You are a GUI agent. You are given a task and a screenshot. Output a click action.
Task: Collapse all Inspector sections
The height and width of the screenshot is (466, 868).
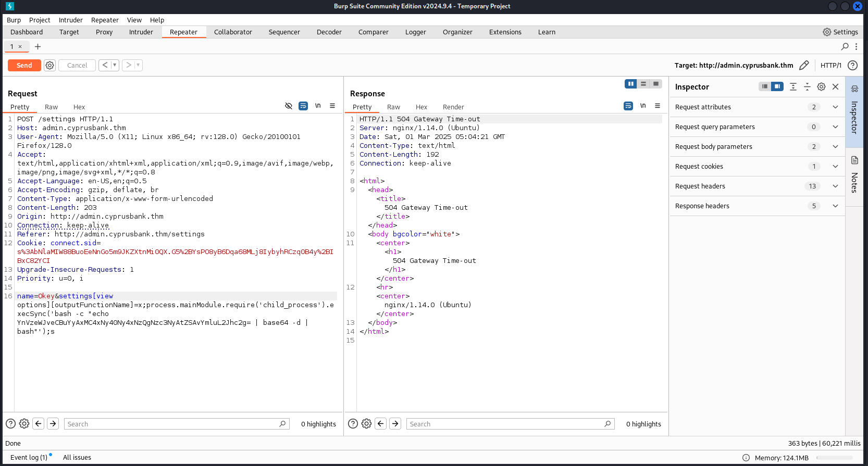(x=807, y=86)
